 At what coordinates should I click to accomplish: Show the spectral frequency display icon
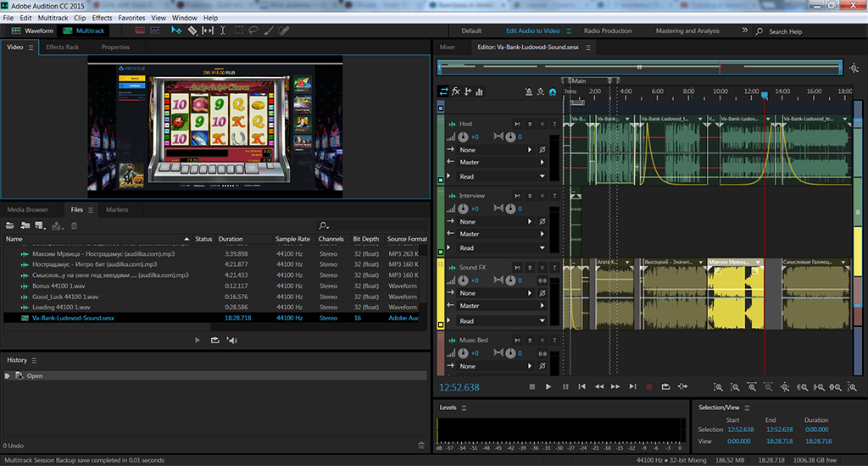tap(140, 31)
